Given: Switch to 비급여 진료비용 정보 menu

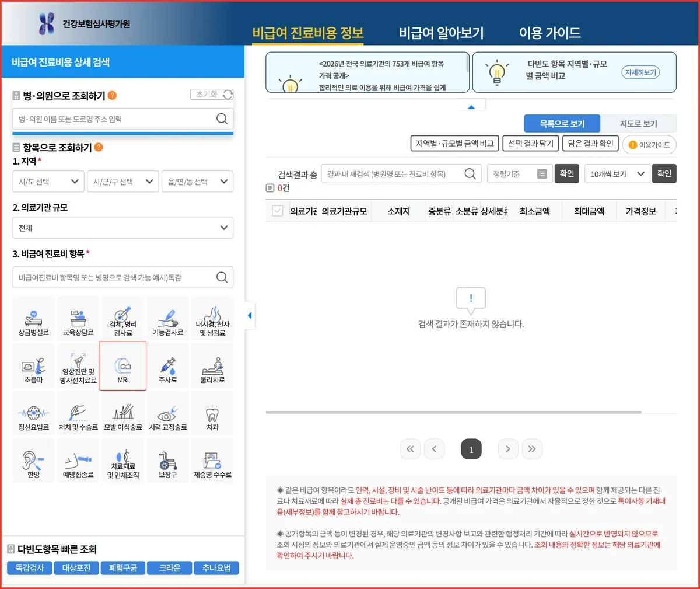Looking at the screenshot, I should point(308,33).
